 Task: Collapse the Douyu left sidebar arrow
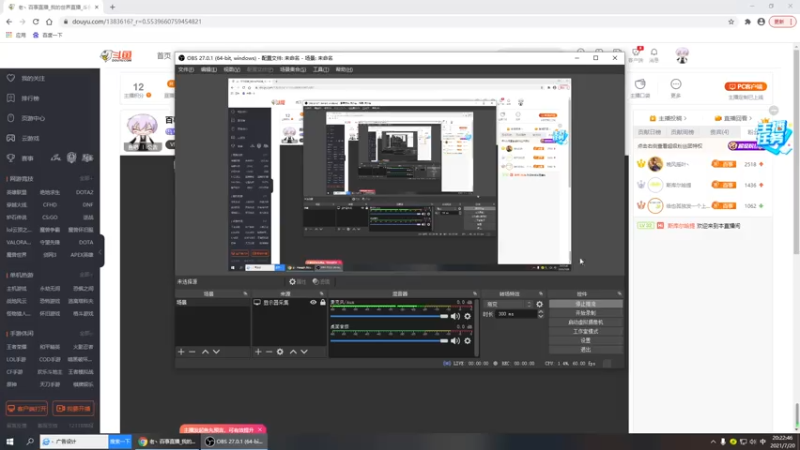click(x=101, y=252)
